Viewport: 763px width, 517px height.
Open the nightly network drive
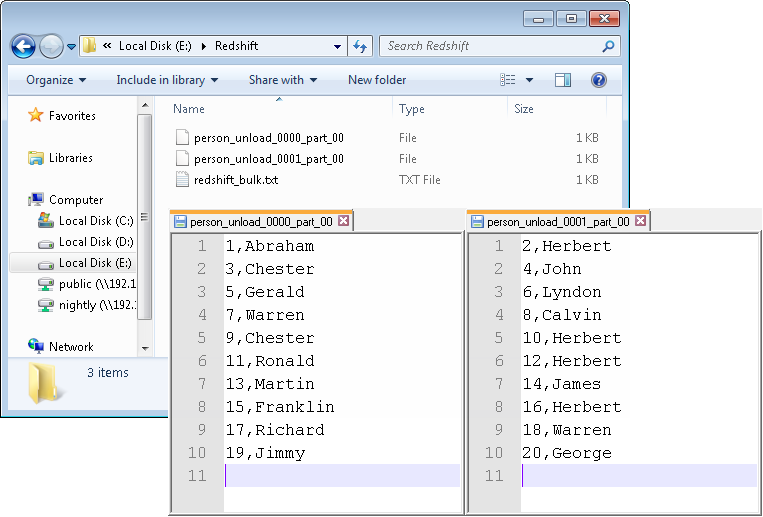(97, 305)
